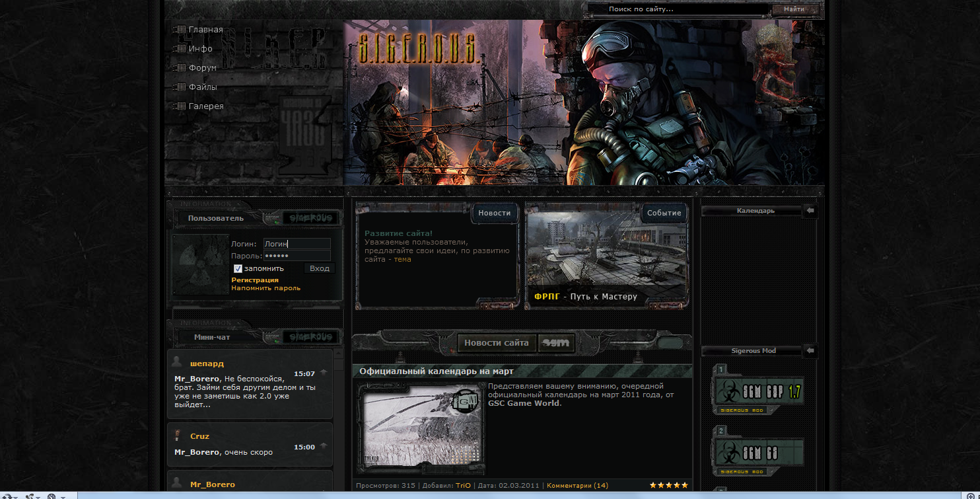The height and width of the screenshot is (499, 980).
Task: Click the Sigerous logo in Мини-чат header
Action: point(311,337)
